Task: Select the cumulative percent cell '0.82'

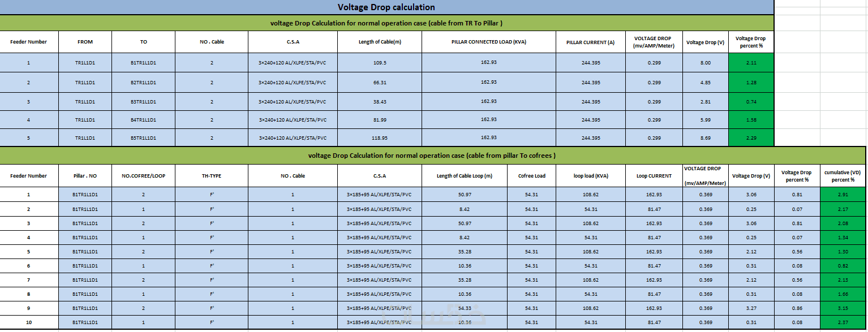Action: tap(843, 266)
